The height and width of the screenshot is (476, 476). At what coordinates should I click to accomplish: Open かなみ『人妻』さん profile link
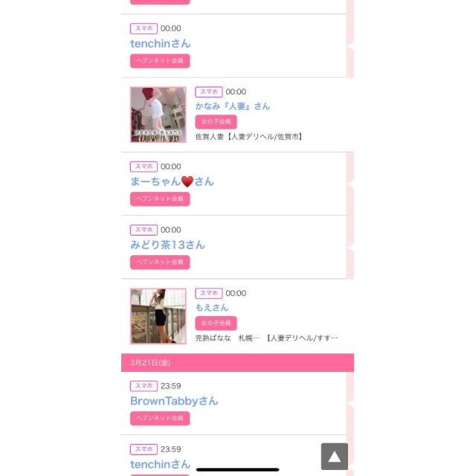(233, 106)
